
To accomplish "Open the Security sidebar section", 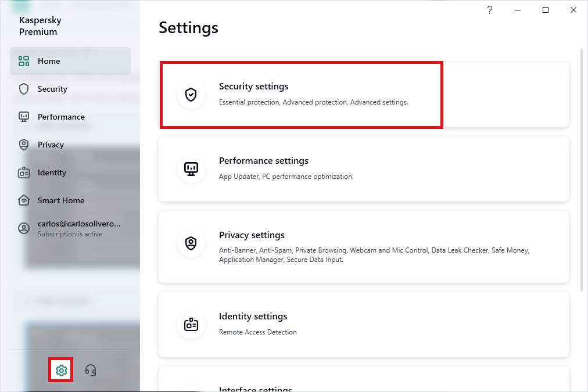I will [52, 89].
